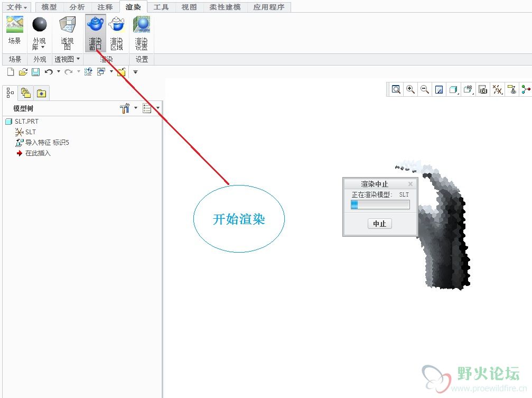Viewport: 532px width, 398px height.
Task: Expand the 透视图 group dropdown
Action: (x=78, y=59)
